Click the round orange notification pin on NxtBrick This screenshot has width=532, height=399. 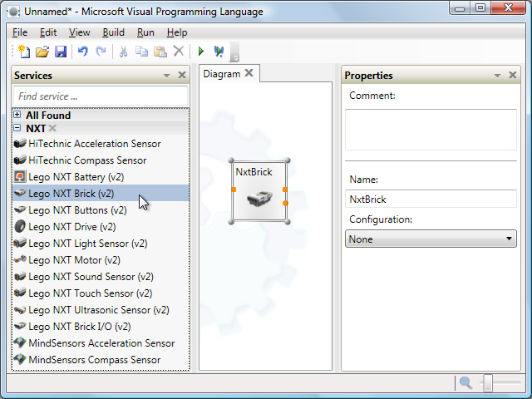[285, 203]
